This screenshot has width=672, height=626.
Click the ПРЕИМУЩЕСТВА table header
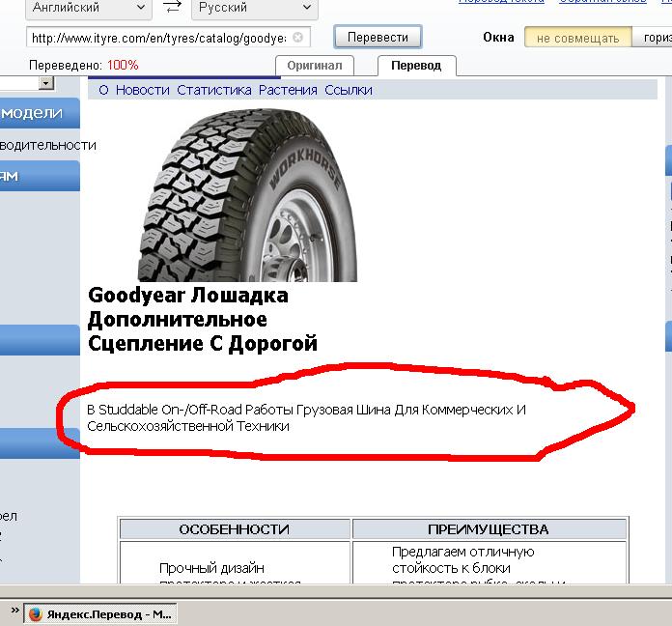pyautogui.click(x=488, y=529)
